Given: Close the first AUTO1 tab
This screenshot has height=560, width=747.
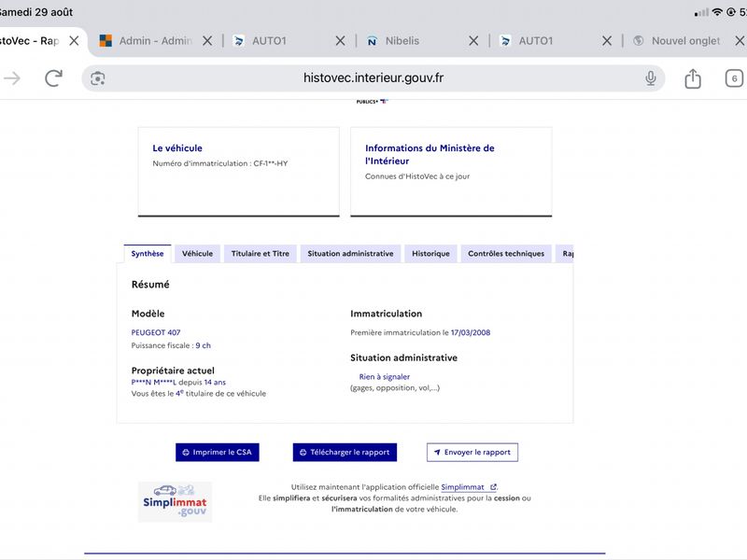Looking at the screenshot, I should [x=340, y=41].
